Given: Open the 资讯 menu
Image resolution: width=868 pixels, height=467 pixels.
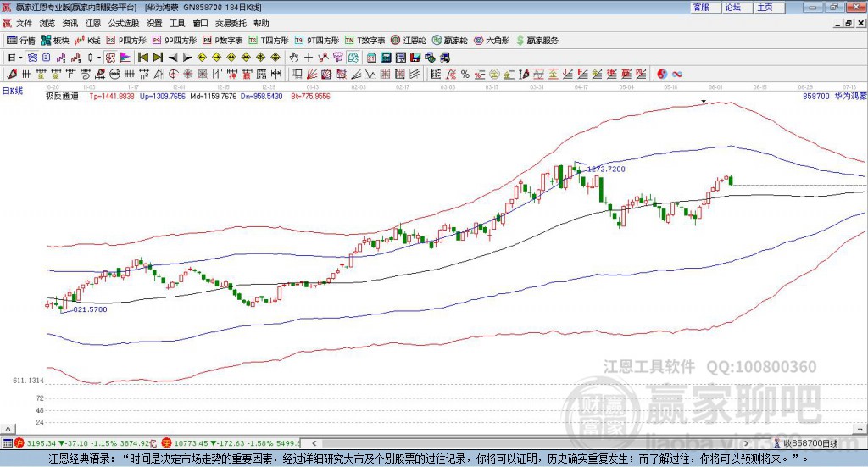Looking at the screenshot, I should point(70,23).
